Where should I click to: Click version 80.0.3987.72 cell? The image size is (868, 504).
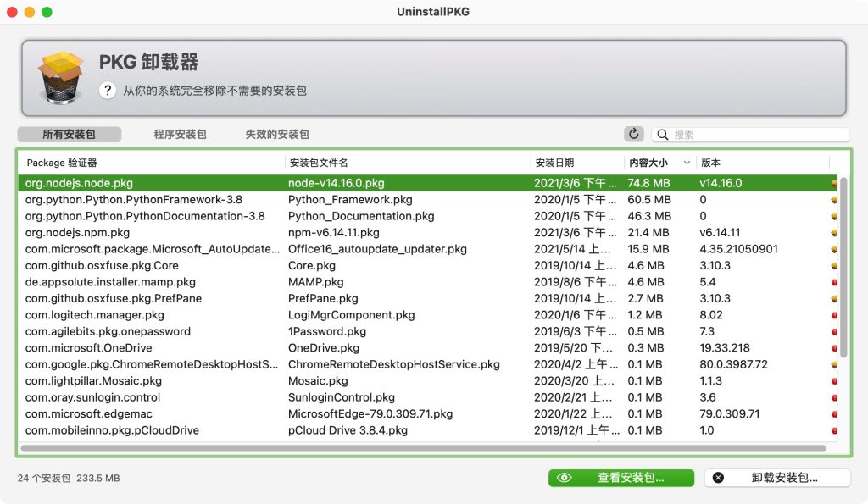click(x=733, y=364)
